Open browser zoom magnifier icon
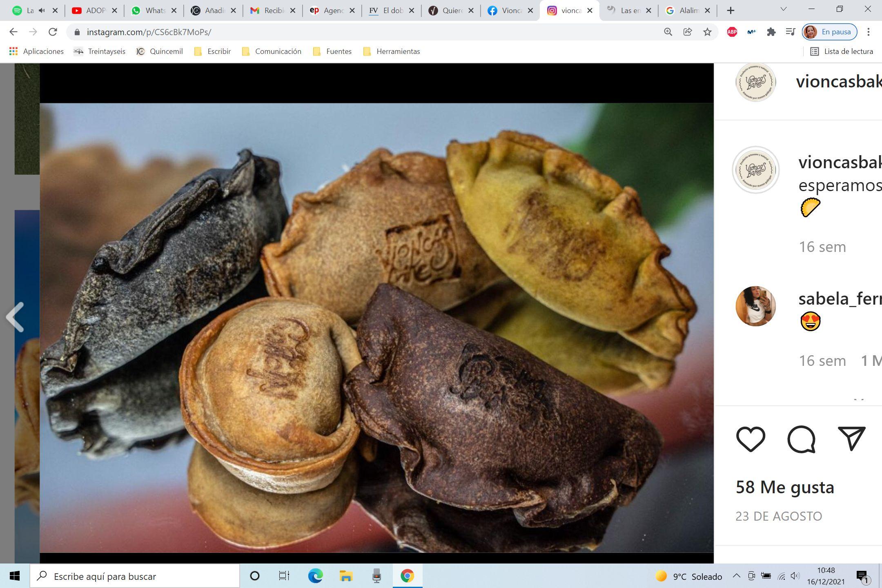The width and height of the screenshot is (882, 588). pos(668,32)
